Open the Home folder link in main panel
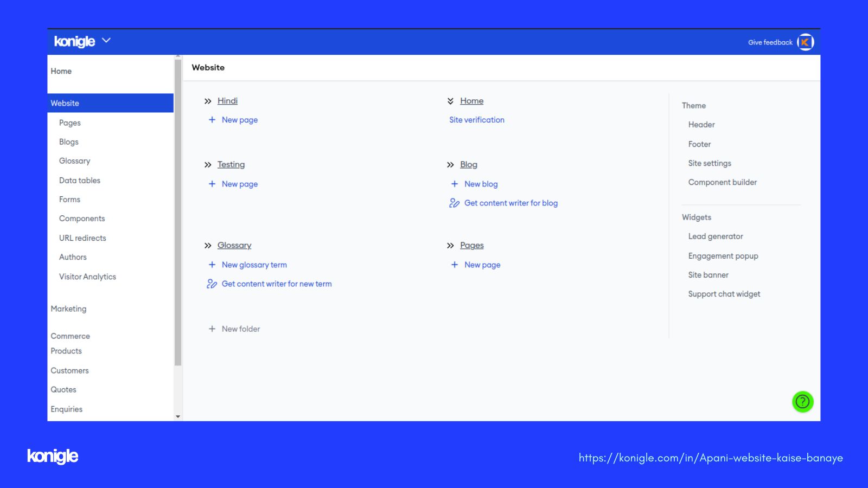Screen dimensions: 868x488 pos(471,101)
